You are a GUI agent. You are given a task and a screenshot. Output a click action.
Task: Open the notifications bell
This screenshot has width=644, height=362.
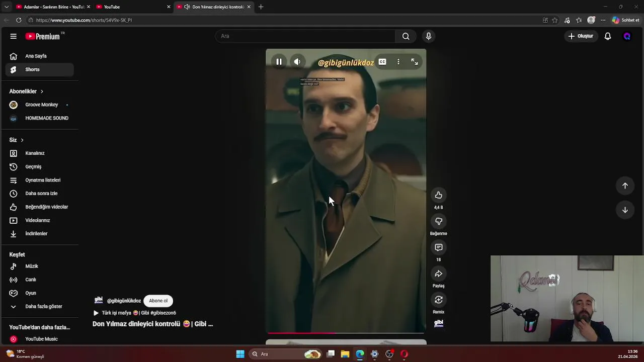(608, 36)
